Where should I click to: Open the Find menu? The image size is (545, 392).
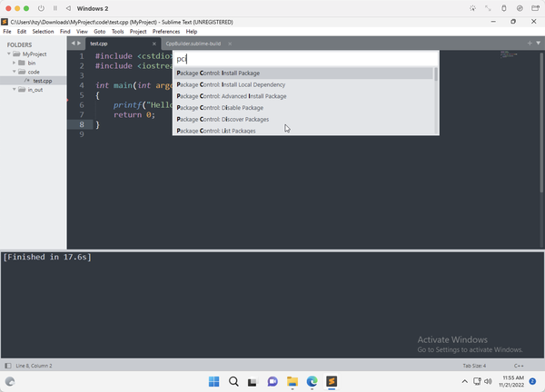[65, 32]
